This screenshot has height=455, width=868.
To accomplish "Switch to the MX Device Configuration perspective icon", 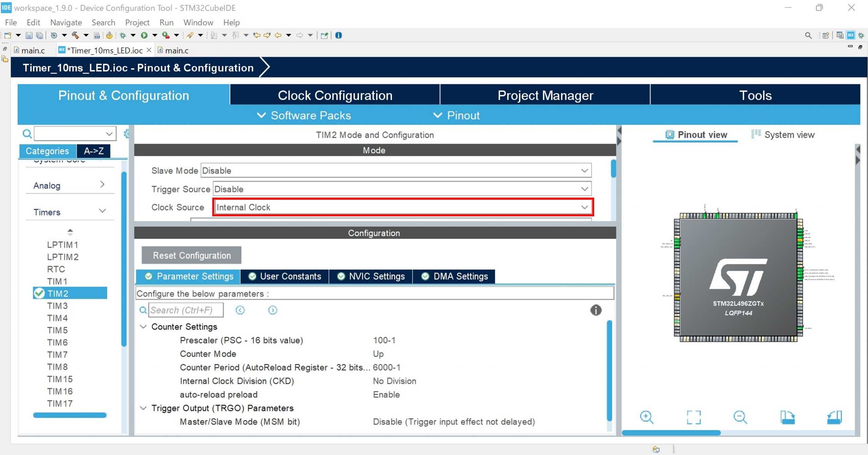I will click(851, 35).
